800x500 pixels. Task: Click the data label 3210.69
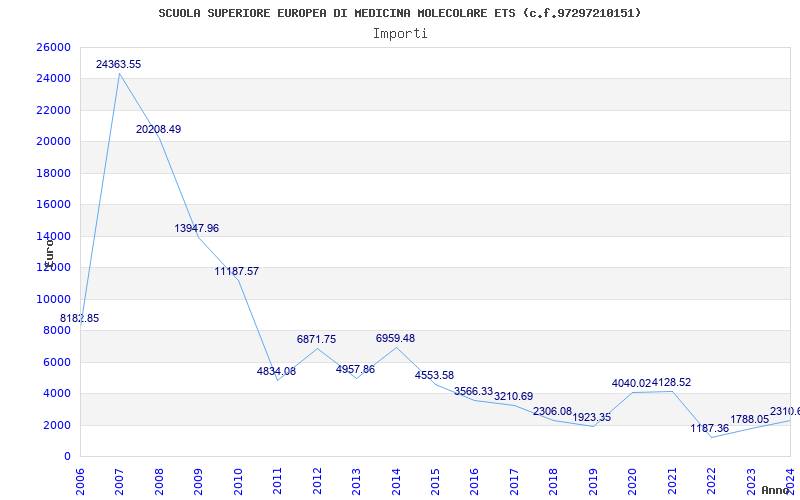[x=513, y=396]
